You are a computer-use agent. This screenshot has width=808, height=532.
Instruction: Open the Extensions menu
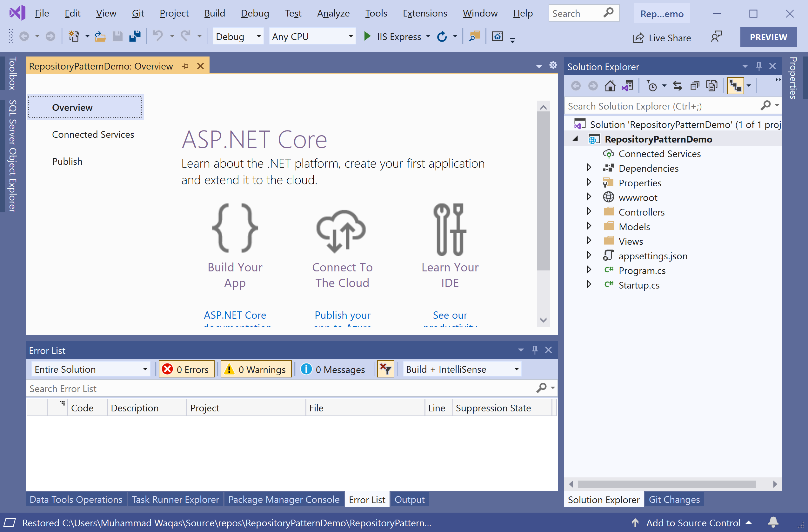pyautogui.click(x=424, y=13)
